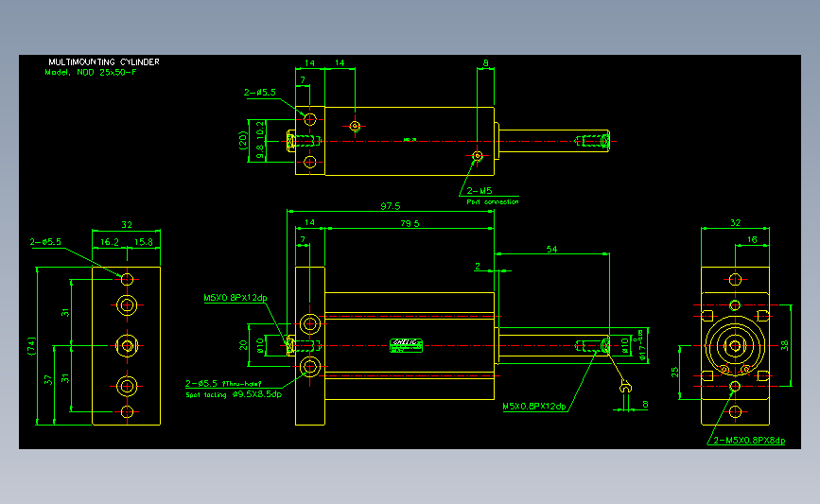
Task: Click the Model NDD 25x50-F label
Action: 91,72
